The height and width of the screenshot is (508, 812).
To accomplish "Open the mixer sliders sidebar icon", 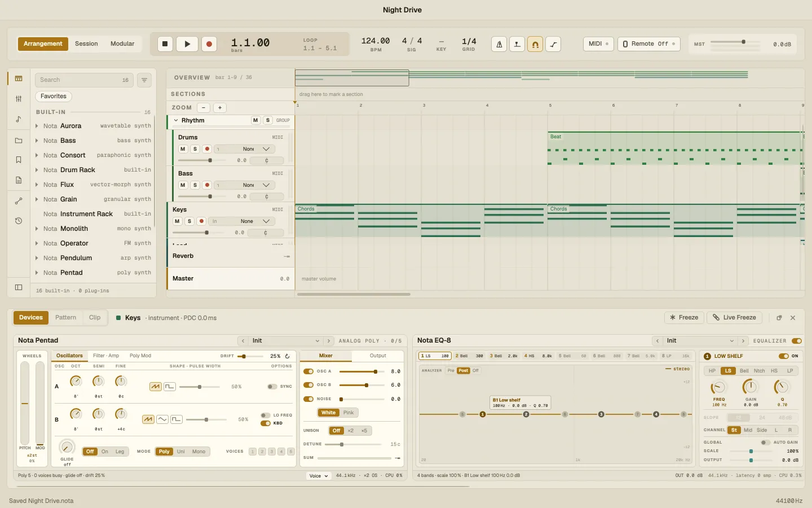I will [x=19, y=99].
